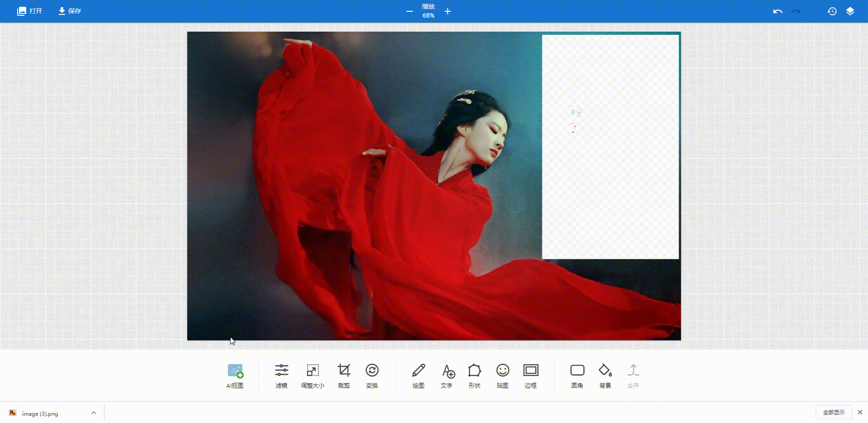Open the layers panel
This screenshot has height=423, width=868.
click(850, 11)
